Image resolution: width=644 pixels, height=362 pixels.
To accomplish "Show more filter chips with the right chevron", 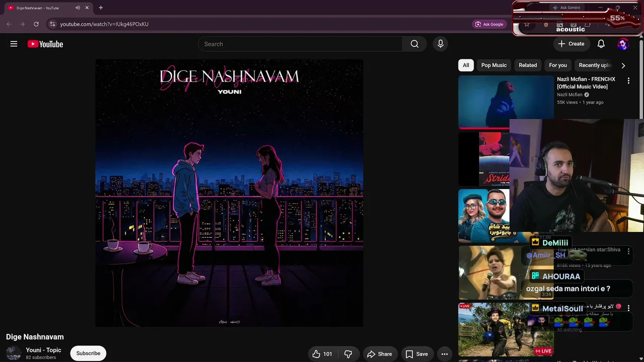I will 623,65.
